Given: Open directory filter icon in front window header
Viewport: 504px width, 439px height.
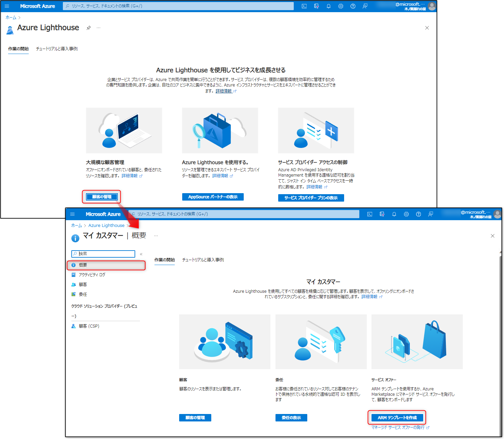Looking at the screenshot, I should pos(382,214).
